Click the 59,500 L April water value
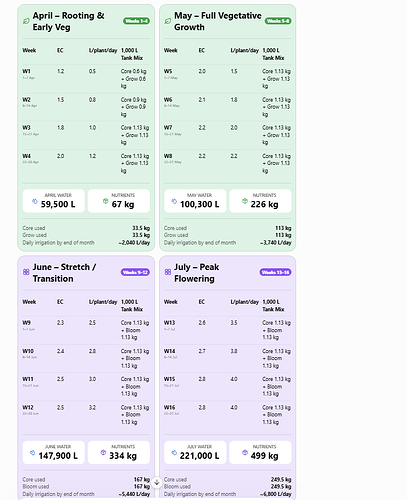Viewport: 407px width, 500px height. pos(58,204)
